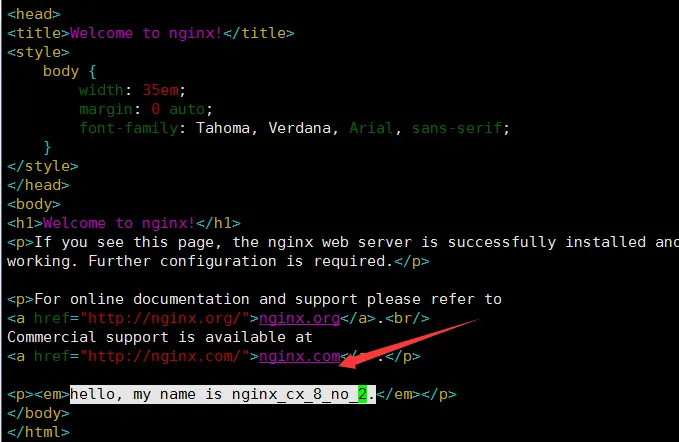Click the "body {" selector line
679x442 pixels.
tap(69, 71)
